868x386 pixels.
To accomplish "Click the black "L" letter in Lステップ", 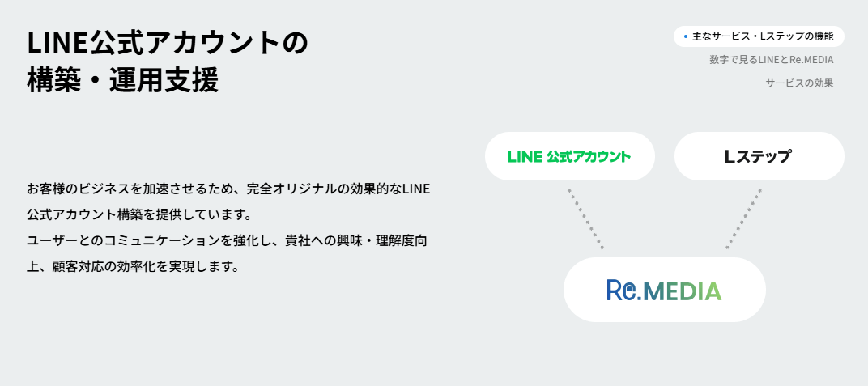I will point(730,157).
